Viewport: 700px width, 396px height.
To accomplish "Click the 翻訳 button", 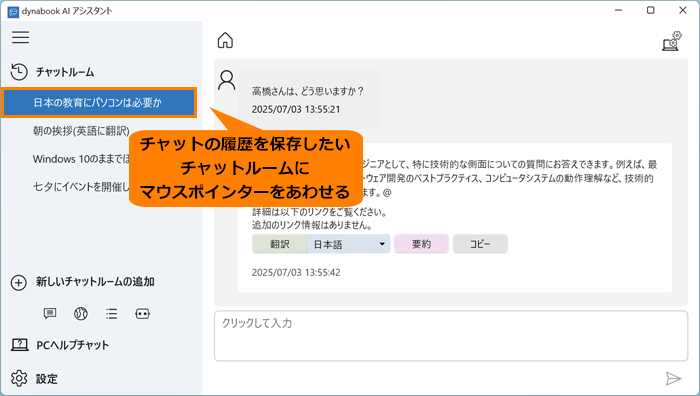I will click(x=279, y=244).
